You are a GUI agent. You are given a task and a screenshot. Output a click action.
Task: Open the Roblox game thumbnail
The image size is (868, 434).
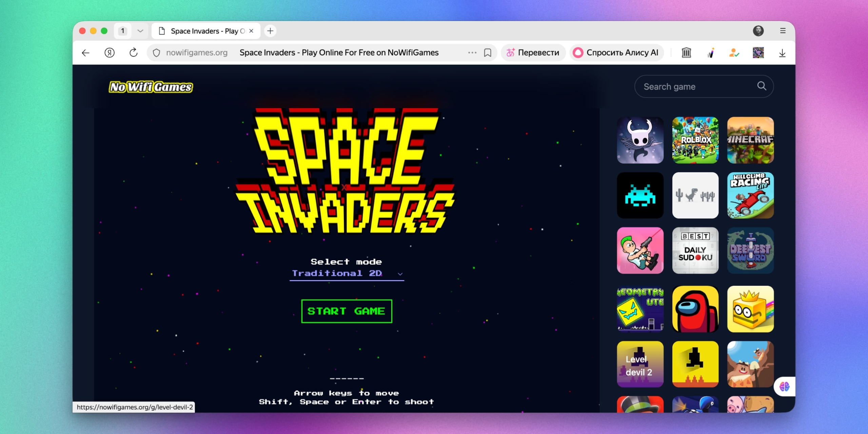pyautogui.click(x=695, y=140)
